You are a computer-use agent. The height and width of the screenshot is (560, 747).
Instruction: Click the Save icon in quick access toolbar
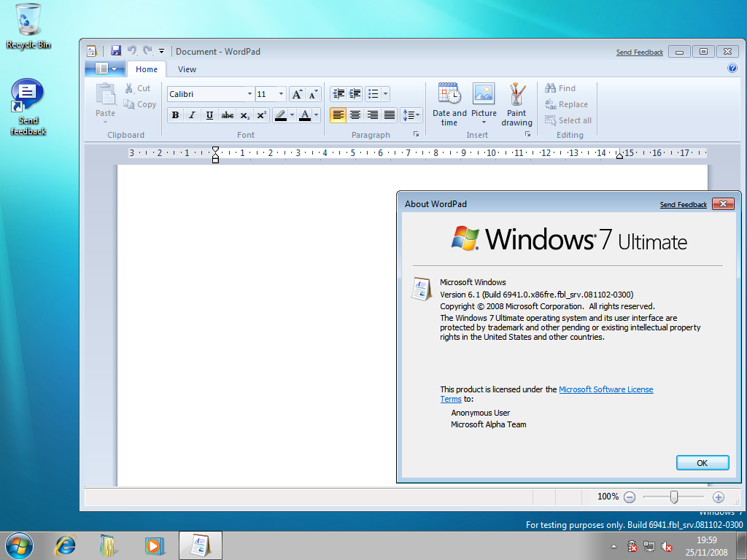point(116,50)
